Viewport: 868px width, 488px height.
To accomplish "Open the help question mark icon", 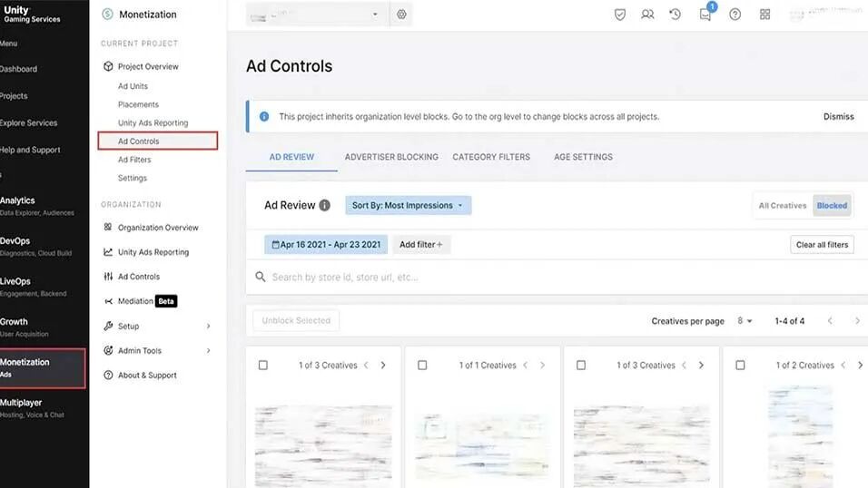I will click(x=735, y=15).
